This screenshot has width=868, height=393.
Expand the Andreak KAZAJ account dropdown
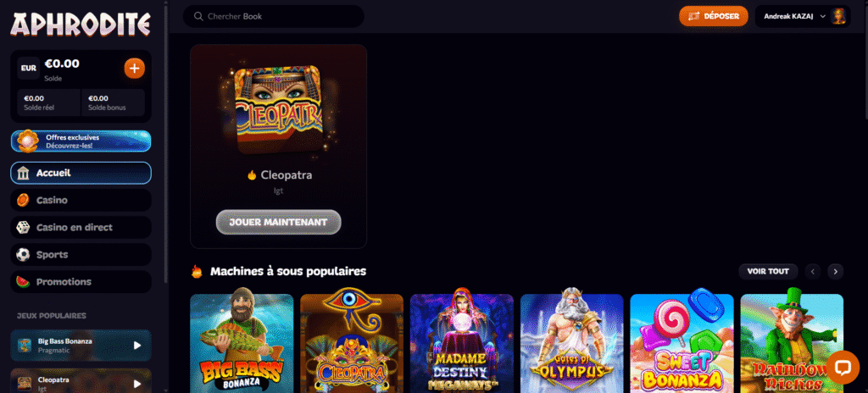822,17
